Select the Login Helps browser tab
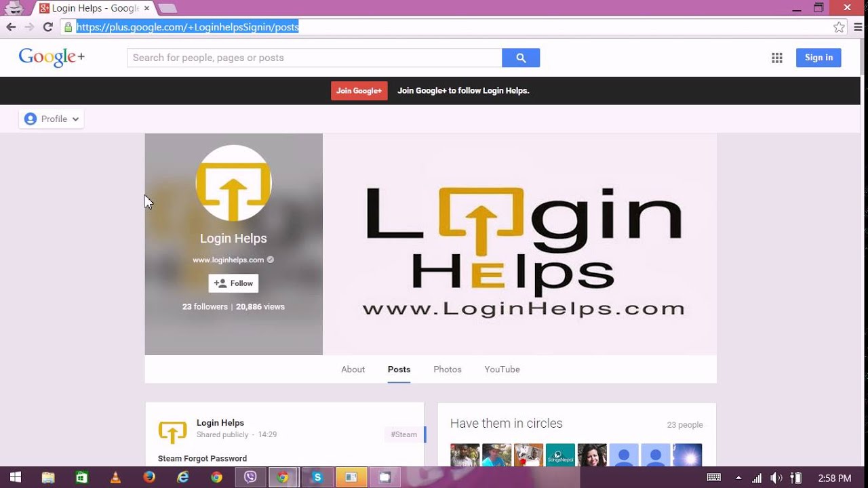The height and width of the screenshot is (488, 868). 94,8
